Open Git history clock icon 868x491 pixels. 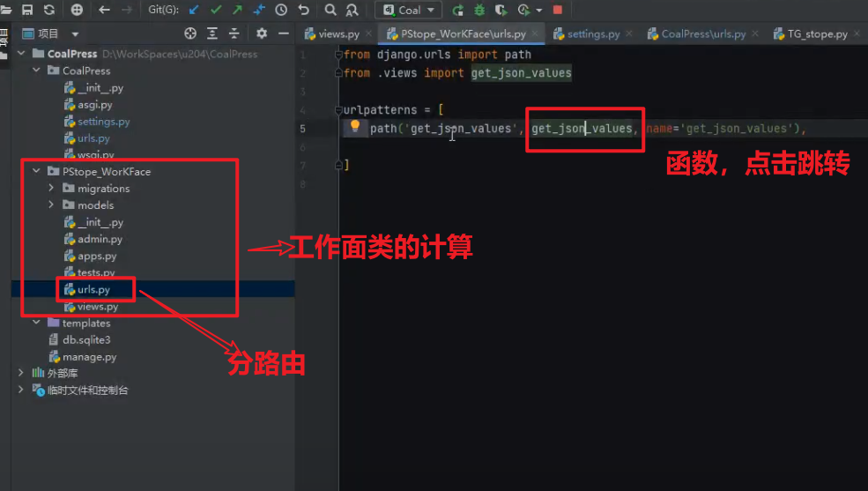pos(281,10)
